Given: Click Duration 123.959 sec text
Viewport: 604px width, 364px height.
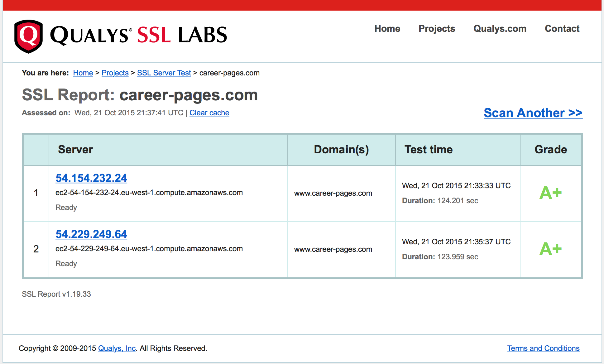Looking at the screenshot, I should point(440,257).
